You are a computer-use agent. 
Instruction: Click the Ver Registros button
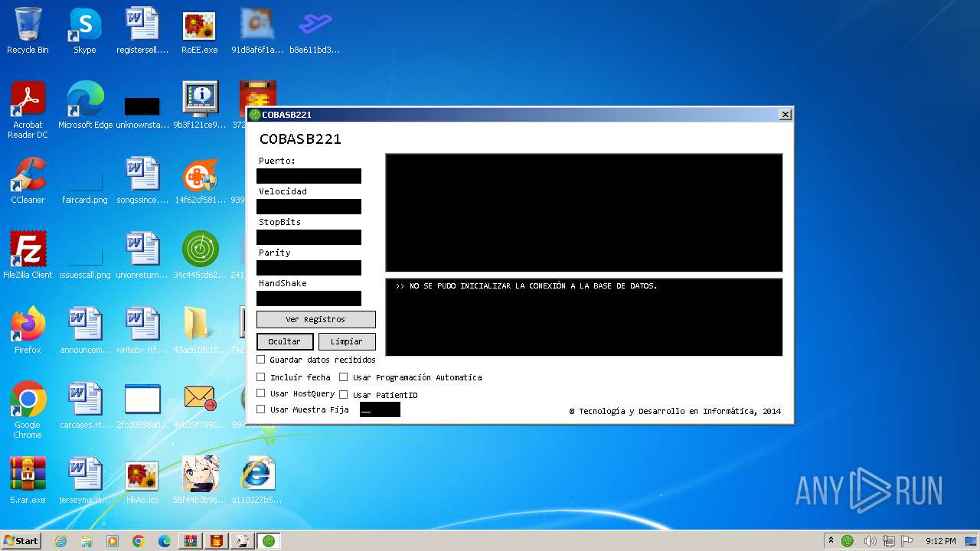click(315, 319)
